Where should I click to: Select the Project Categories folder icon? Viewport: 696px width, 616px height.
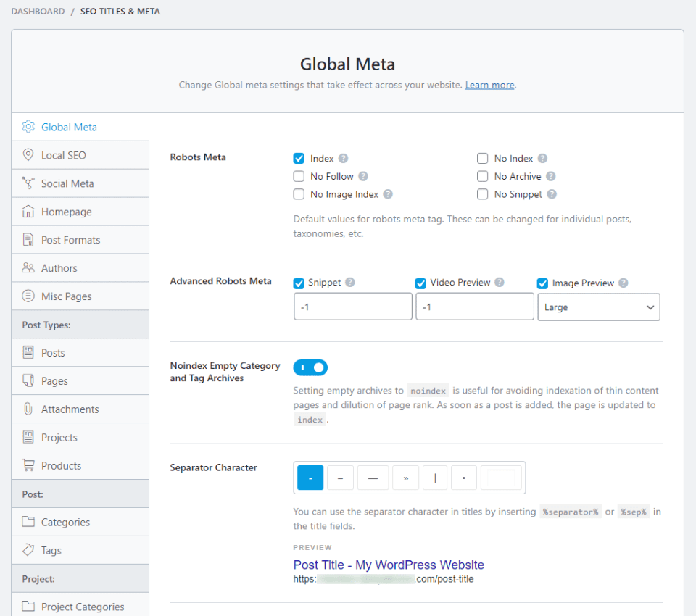[28, 607]
